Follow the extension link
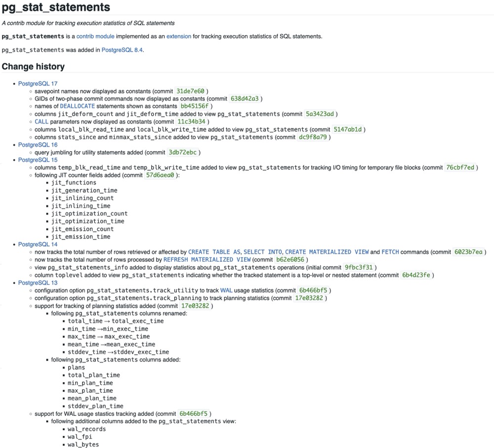494x448 pixels. (179, 36)
